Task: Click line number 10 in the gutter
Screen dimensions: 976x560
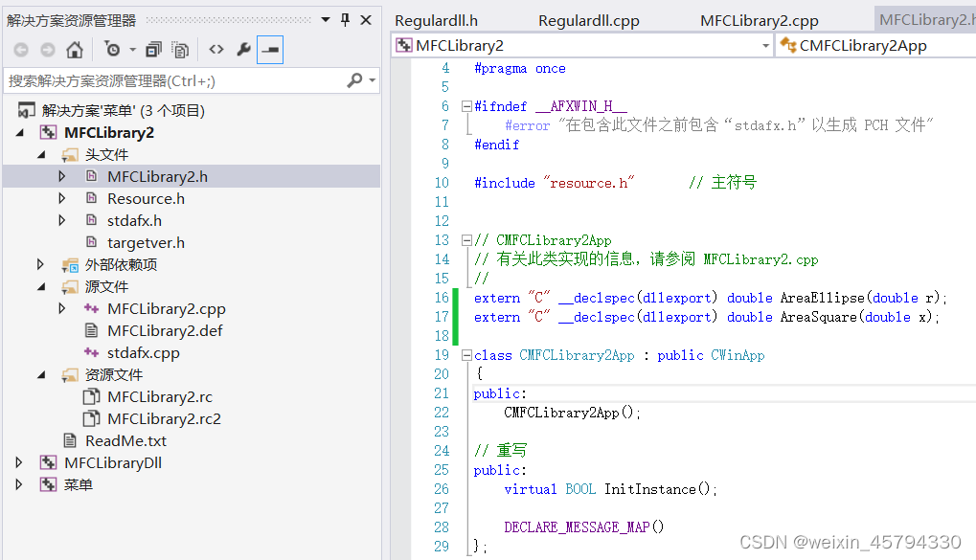Action: coord(442,183)
